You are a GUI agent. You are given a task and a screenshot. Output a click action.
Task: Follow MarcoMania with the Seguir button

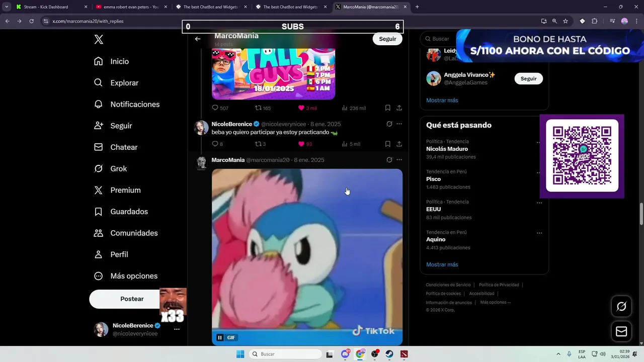point(387,39)
